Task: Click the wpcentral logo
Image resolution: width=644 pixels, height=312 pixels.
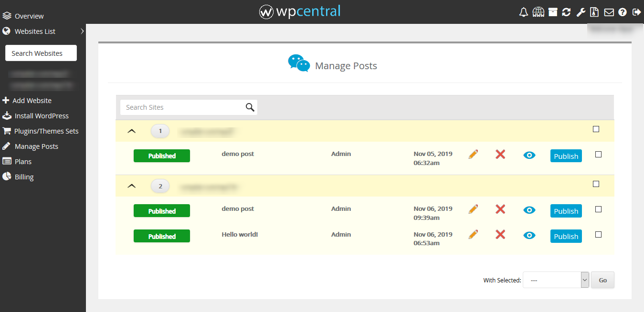Action: [x=300, y=11]
